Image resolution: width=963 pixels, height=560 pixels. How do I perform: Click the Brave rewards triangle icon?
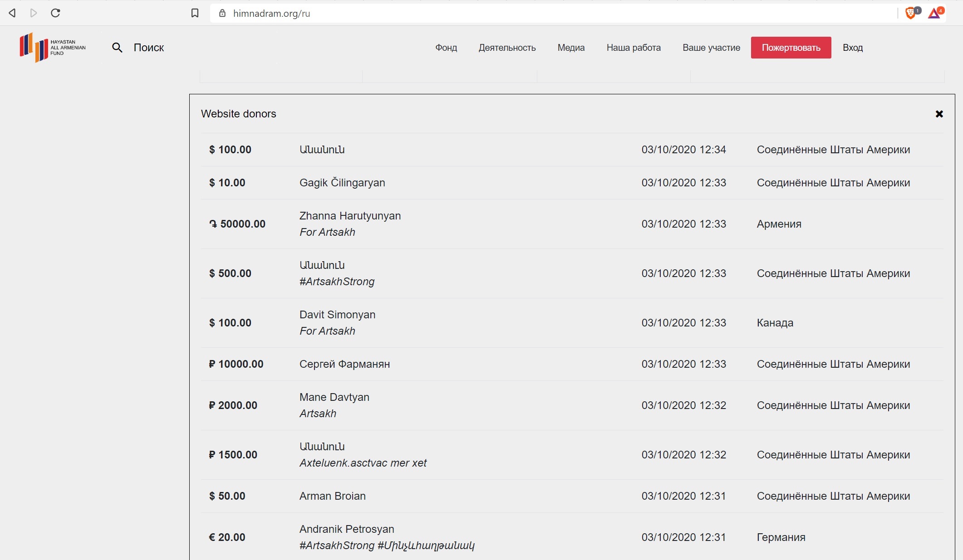point(934,13)
